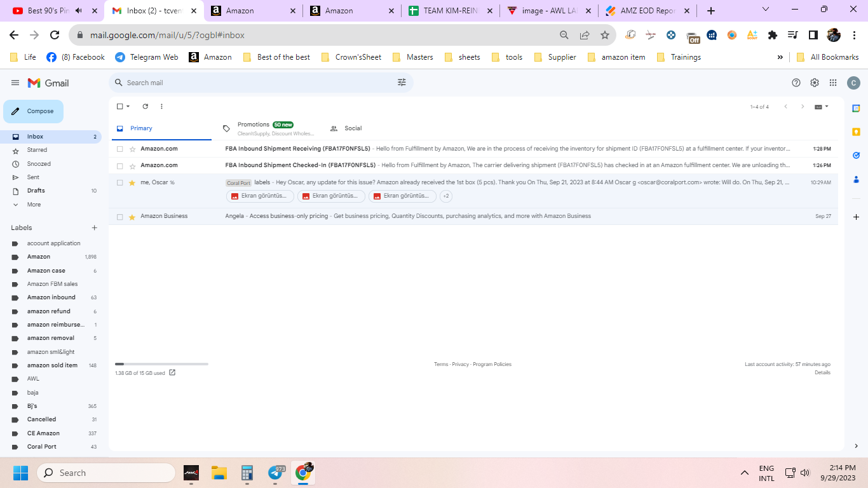868x488 pixels.
Task: Click the Chrome address bar URL
Action: pyautogui.click(x=167, y=35)
